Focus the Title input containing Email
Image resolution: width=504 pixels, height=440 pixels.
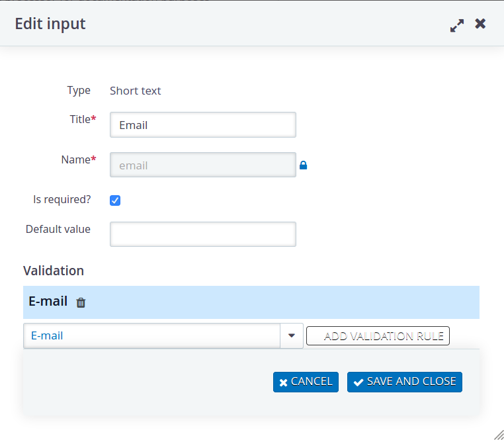203,125
